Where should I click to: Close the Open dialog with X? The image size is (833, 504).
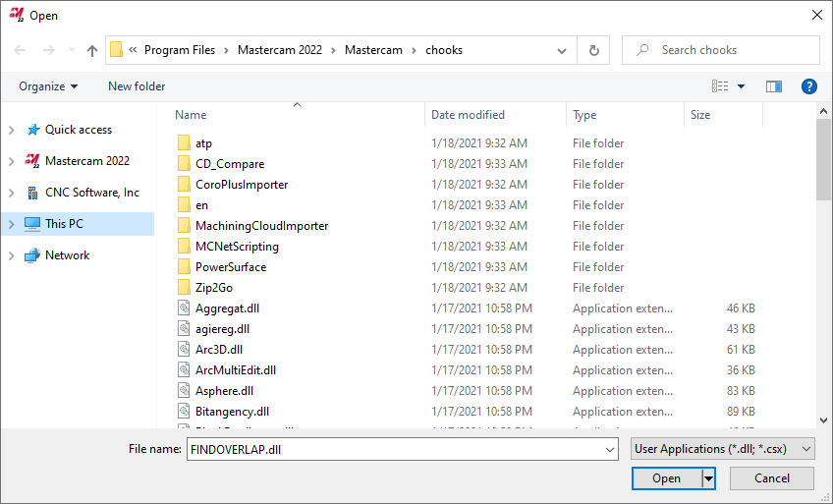817,15
